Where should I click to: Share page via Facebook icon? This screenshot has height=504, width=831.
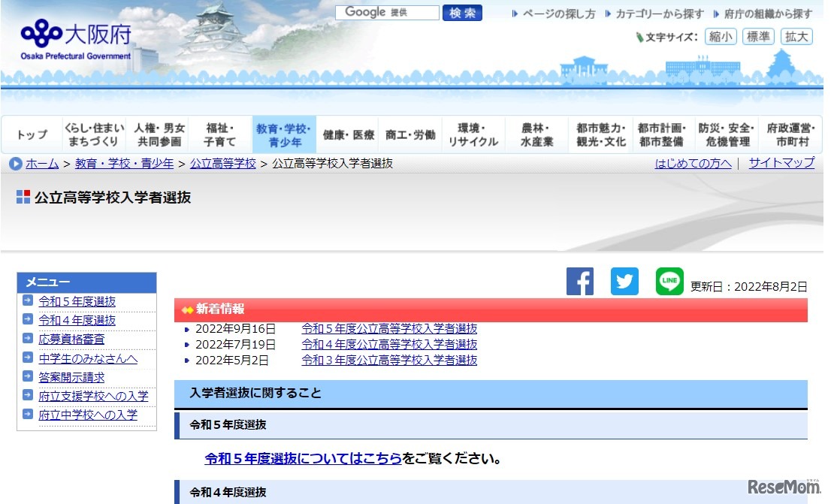[580, 282]
